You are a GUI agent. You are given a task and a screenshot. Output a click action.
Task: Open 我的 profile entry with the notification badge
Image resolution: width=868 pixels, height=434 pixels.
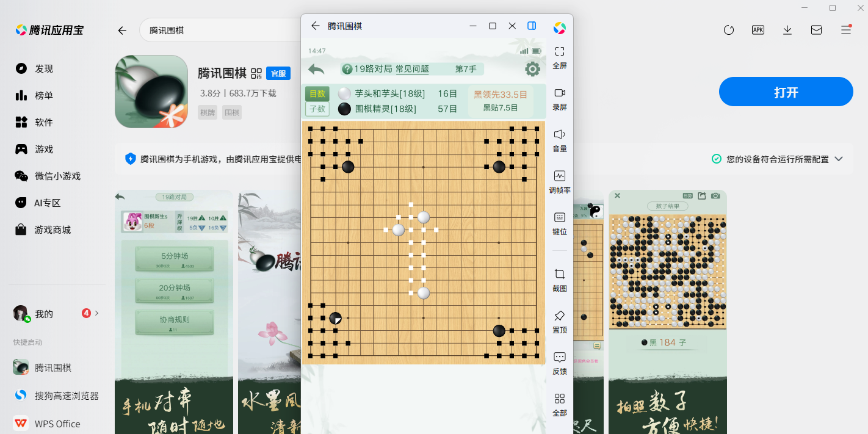[x=56, y=314]
